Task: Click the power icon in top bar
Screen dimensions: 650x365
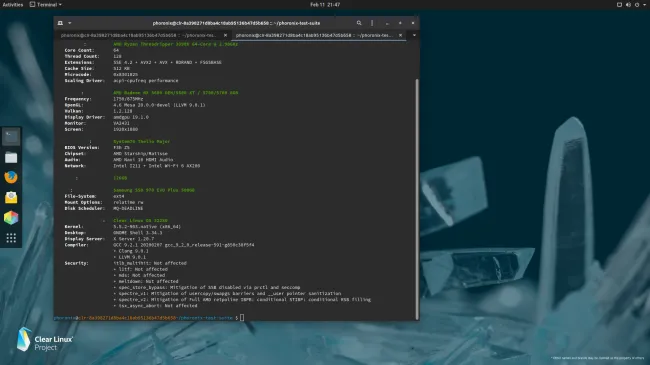Action: pos(637,5)
